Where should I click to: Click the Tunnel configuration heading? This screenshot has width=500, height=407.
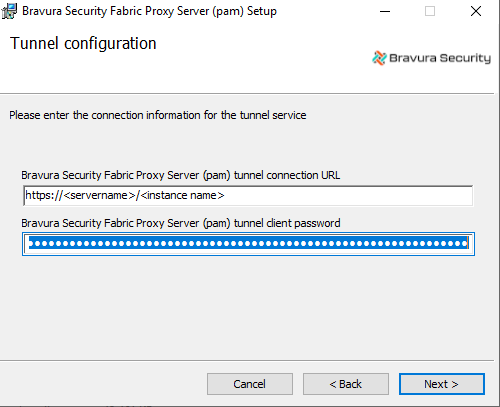(x=83, y=43)
